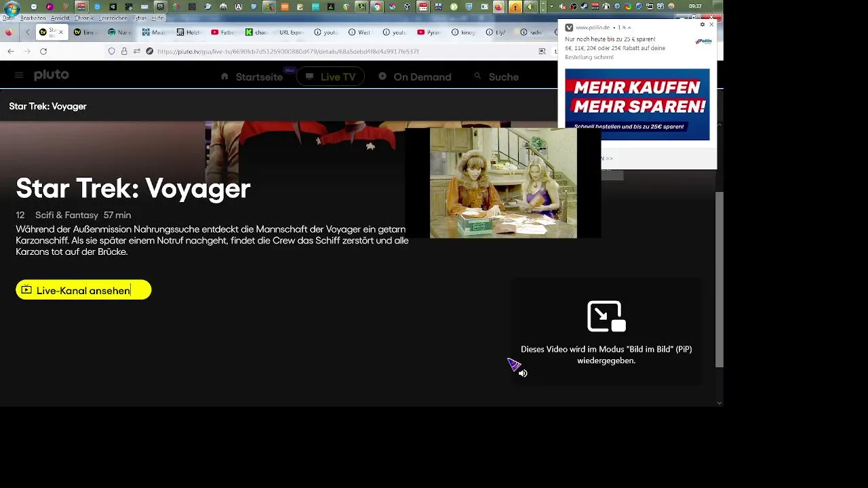This screenshot has height=488, width=868.
Task: Switch to the 'Nur' tab
Action: coord(119,32)
